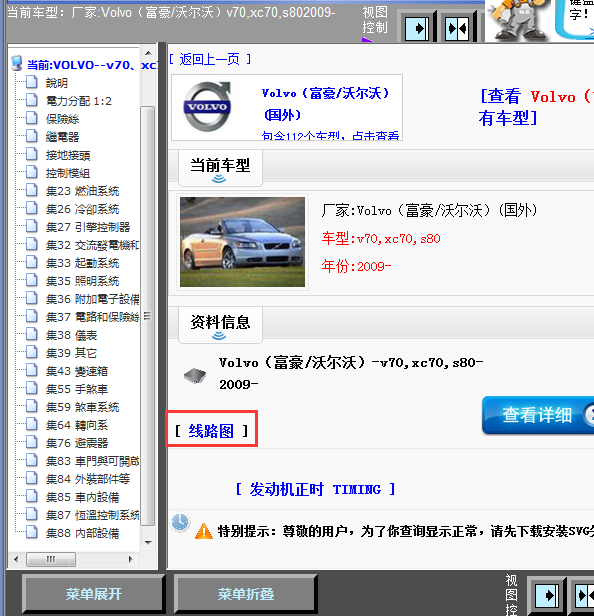Open 查看 Volvo 所有车型 link
Viewport: 594px width, 616px height.
point(536,107)
